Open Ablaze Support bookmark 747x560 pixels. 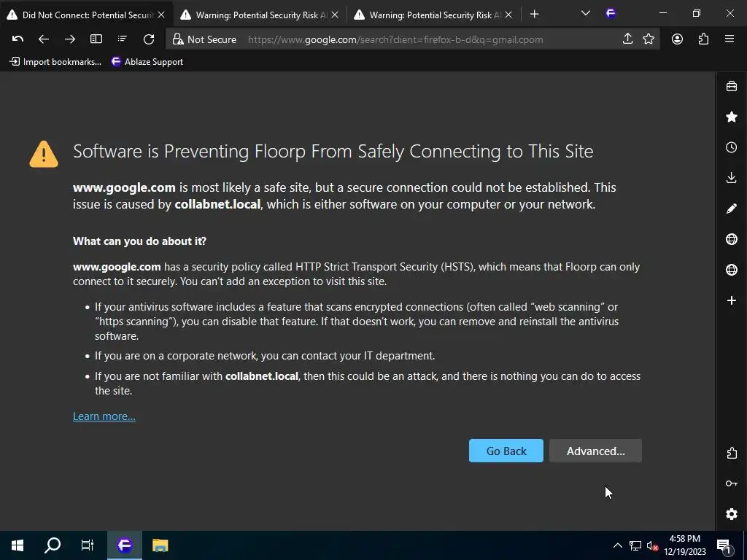pyautogui.click(x=147, y=61)
